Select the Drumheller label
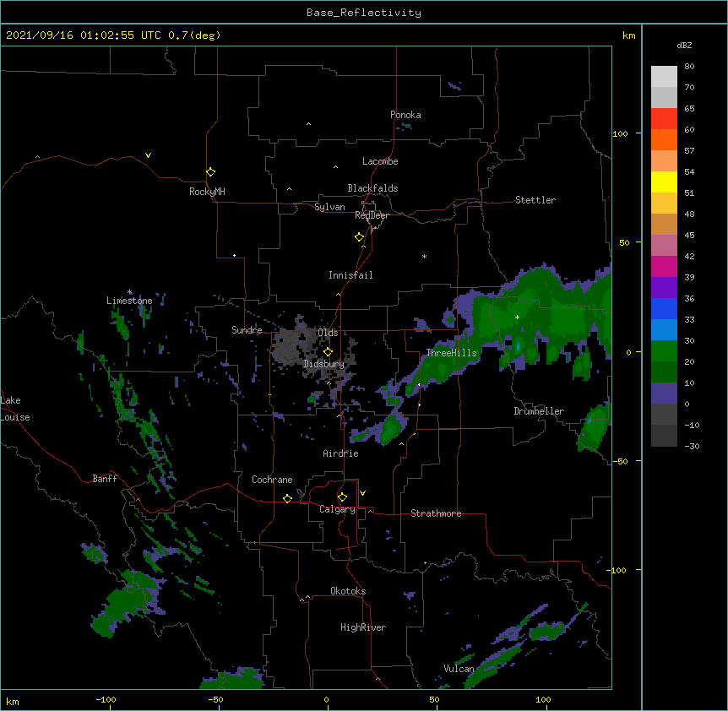 539,411
